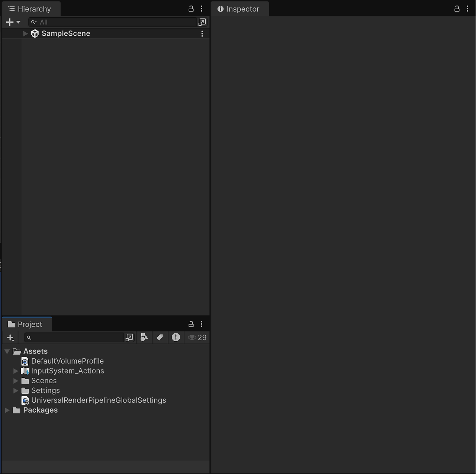Switch to the Inspector tab
476x474 pixels.
(x=239, y=9)
